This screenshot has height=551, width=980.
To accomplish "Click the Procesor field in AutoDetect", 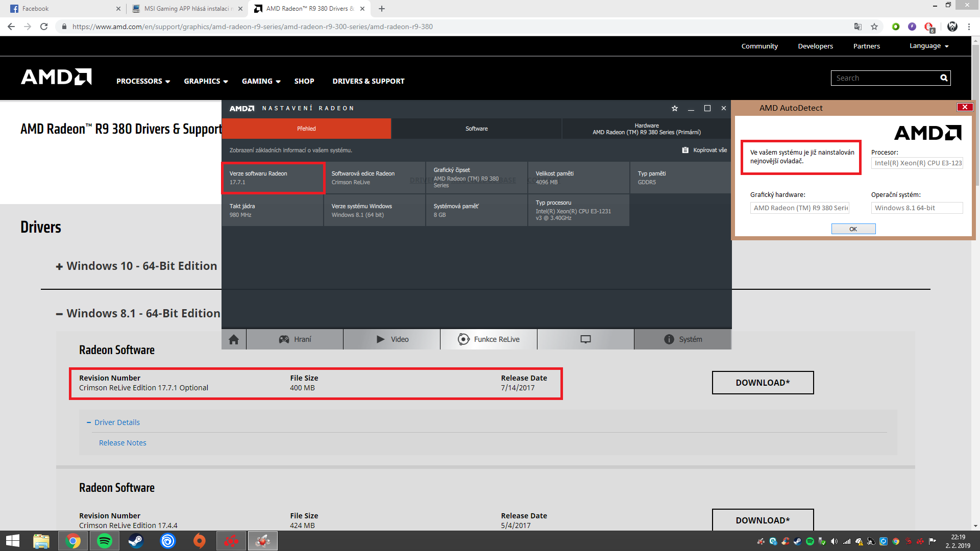I will tap(917, 163).
